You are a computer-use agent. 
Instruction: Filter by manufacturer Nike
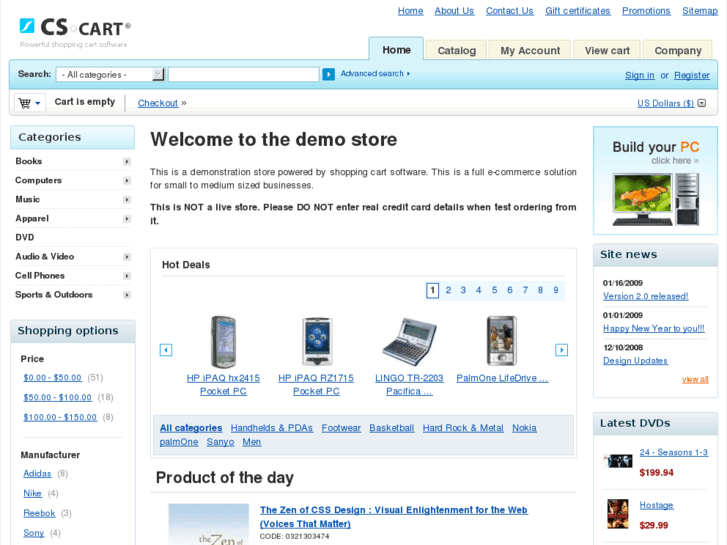coord(32,494)
